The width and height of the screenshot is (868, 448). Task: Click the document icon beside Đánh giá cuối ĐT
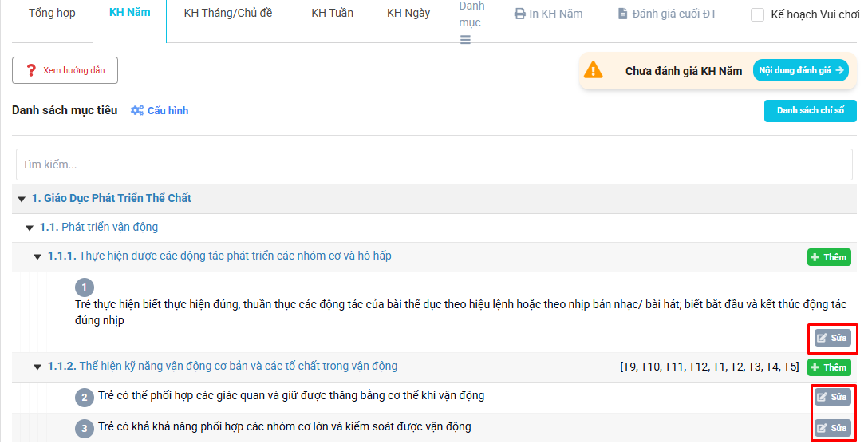[623, 14]
